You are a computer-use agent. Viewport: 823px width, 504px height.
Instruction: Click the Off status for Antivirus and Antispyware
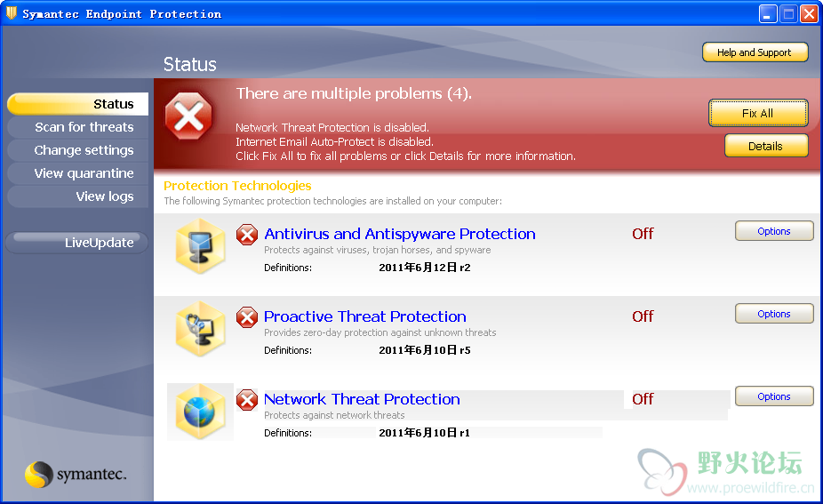643,234
